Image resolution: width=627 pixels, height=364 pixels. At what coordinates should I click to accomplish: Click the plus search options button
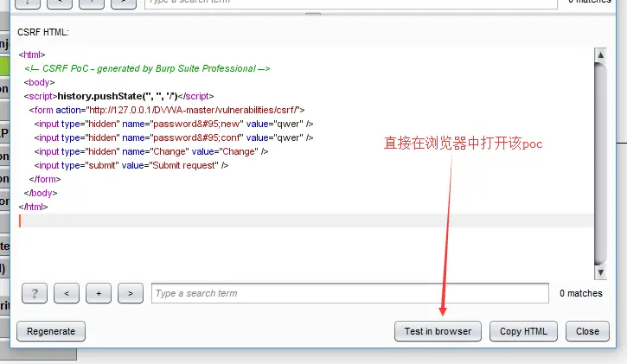[x=99, y=293]
